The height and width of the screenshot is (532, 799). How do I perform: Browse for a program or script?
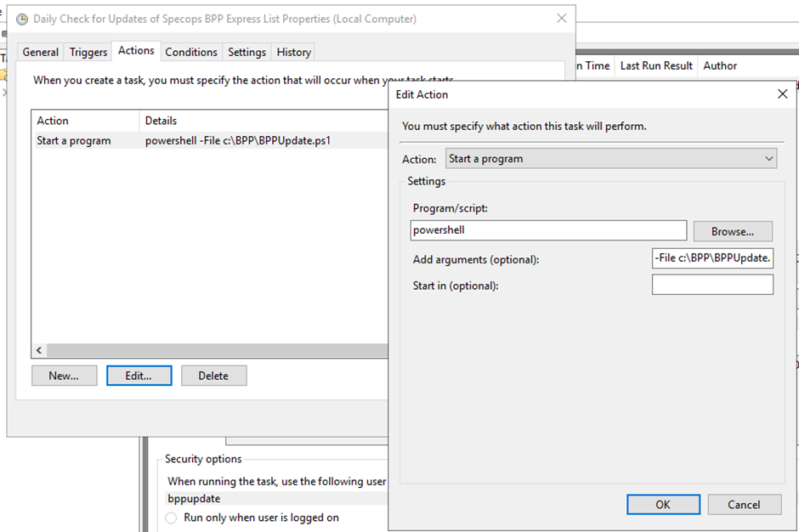[733, 231]
